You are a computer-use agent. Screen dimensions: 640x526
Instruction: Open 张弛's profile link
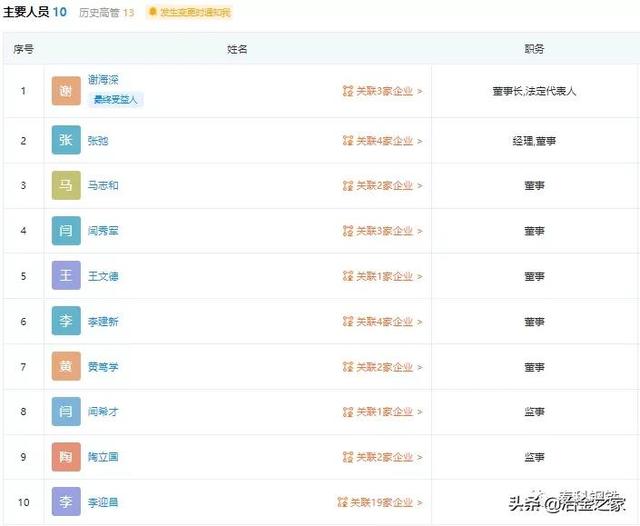click(x=98, y=141)
